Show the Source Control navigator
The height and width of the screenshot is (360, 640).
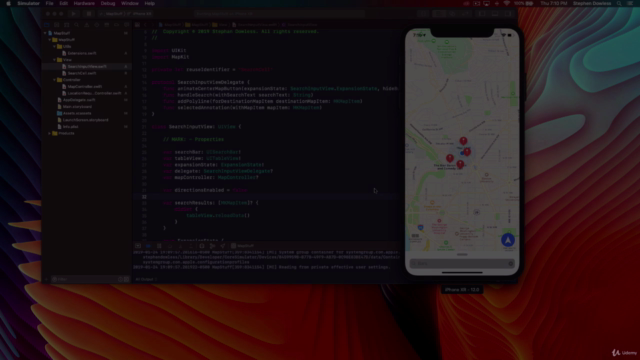pos(56,25)
